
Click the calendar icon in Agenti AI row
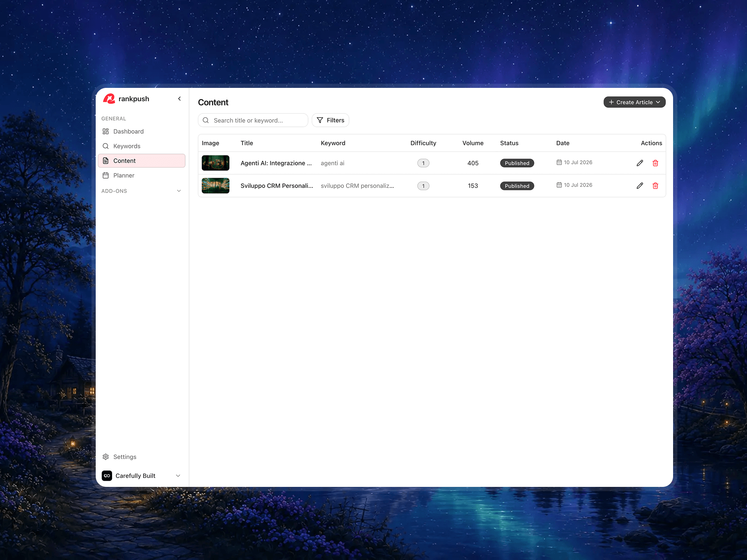pyautogui.click(x=559, y=163)
